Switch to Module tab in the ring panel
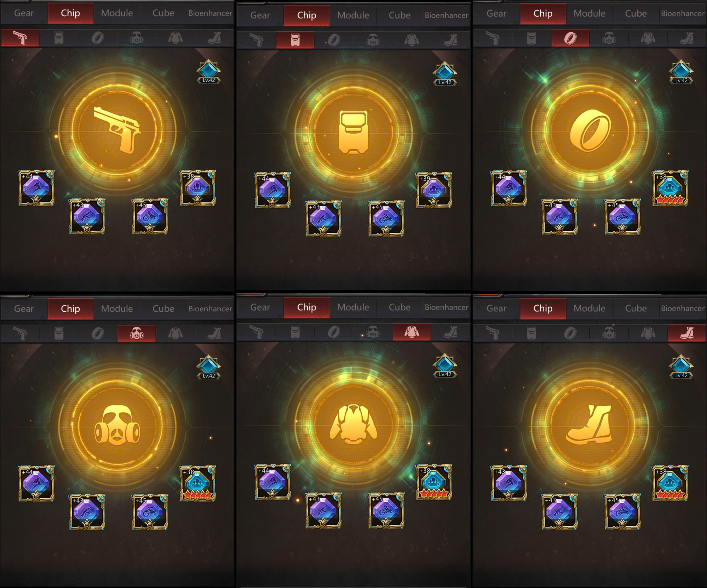This screenshot has height=588, width=707. coord(590,14)
